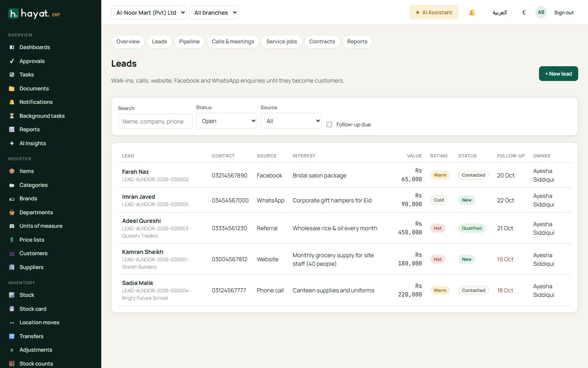Open the CRM Reports tab
Image resolution: width=588 pixels, height=368 pixels.
tap(357, 42)
